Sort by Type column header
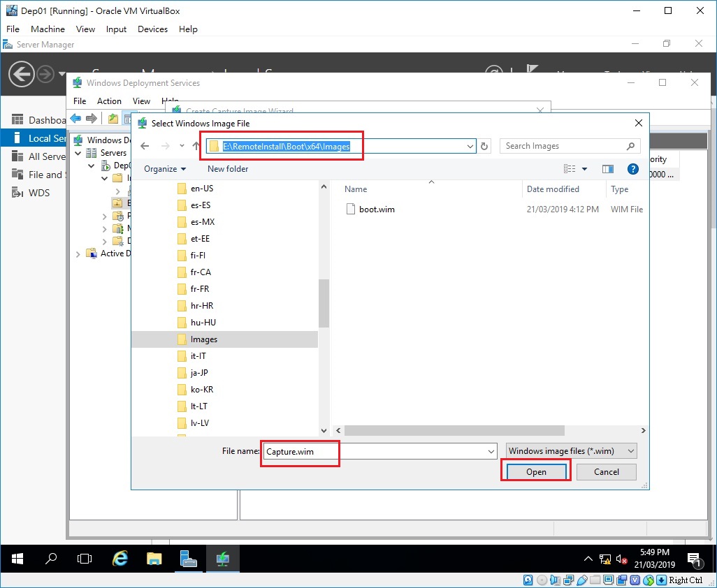This screenshot has width=717, height=588. [620, 189]
